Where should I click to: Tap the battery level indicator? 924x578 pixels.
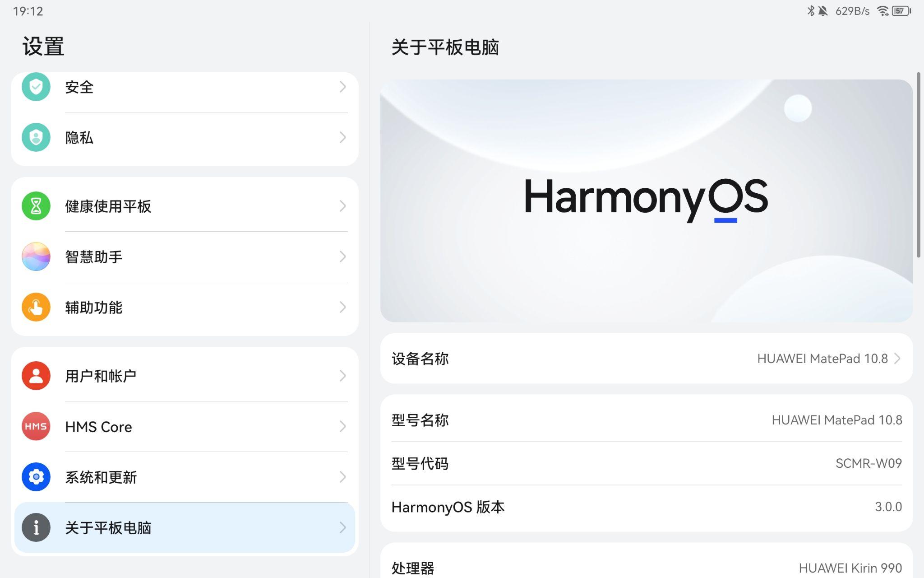(901, 11)
